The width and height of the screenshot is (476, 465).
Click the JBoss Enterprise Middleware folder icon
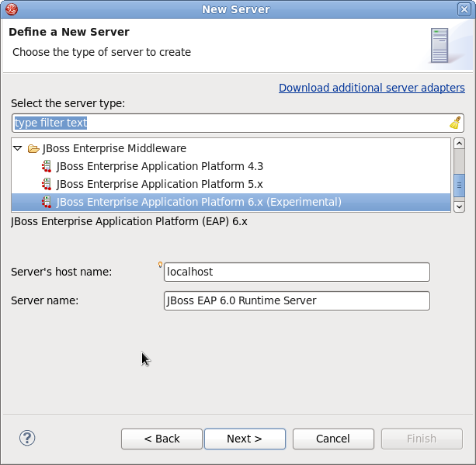click(33, 148)
